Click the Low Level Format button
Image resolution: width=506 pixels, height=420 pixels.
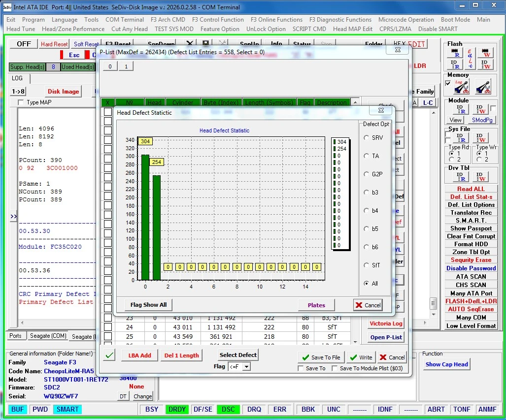click(x=471, y=326)
